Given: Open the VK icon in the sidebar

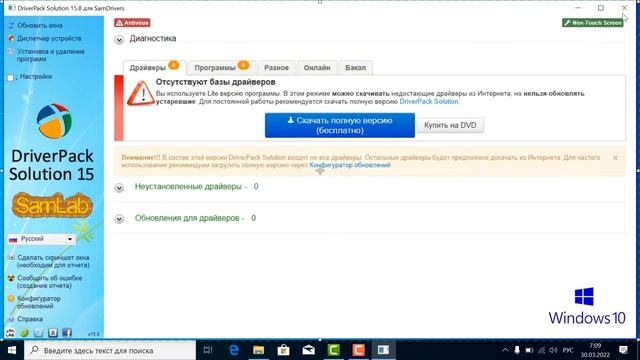Looking at the screenshot, I should coord(53,333).
